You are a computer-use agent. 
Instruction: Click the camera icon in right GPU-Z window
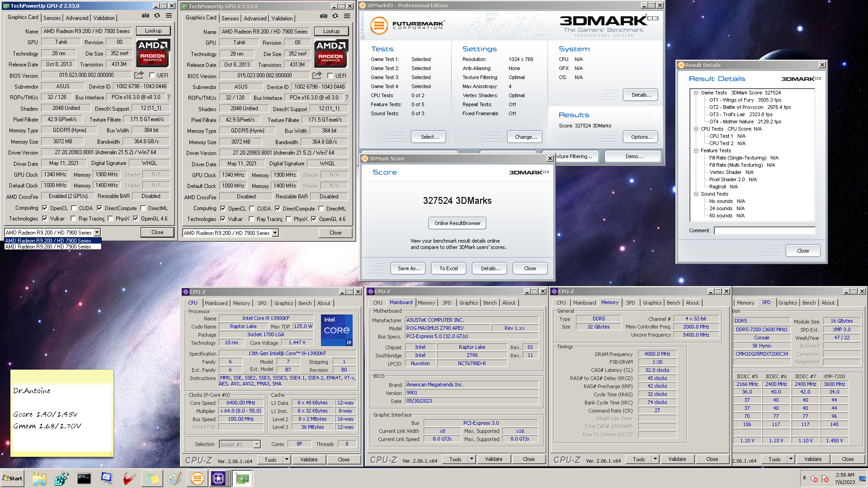click(323, 16)
